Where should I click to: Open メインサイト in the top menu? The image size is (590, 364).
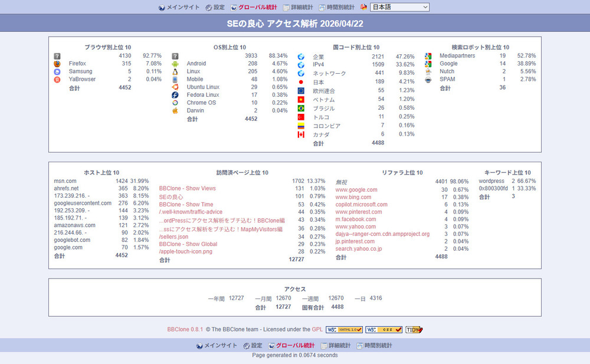point(183,8)
